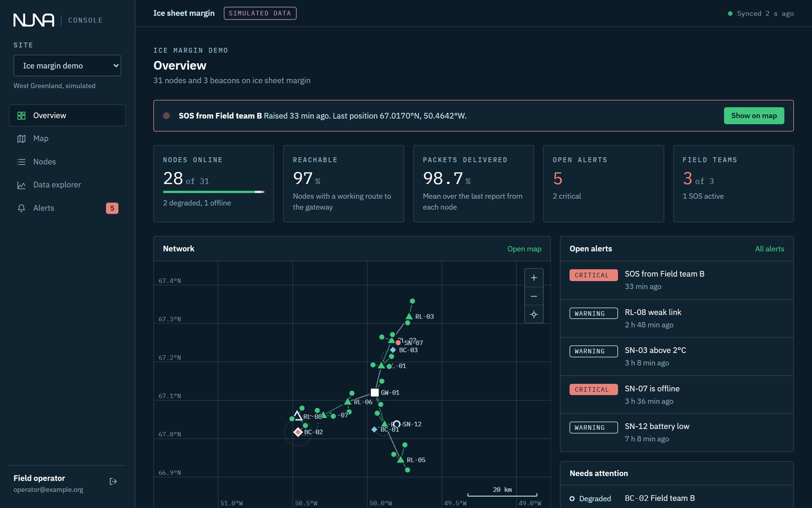Open the SN-07 is offline alert
The width and height of the screenshot is (812, 508).
click(x=677, y=395)
